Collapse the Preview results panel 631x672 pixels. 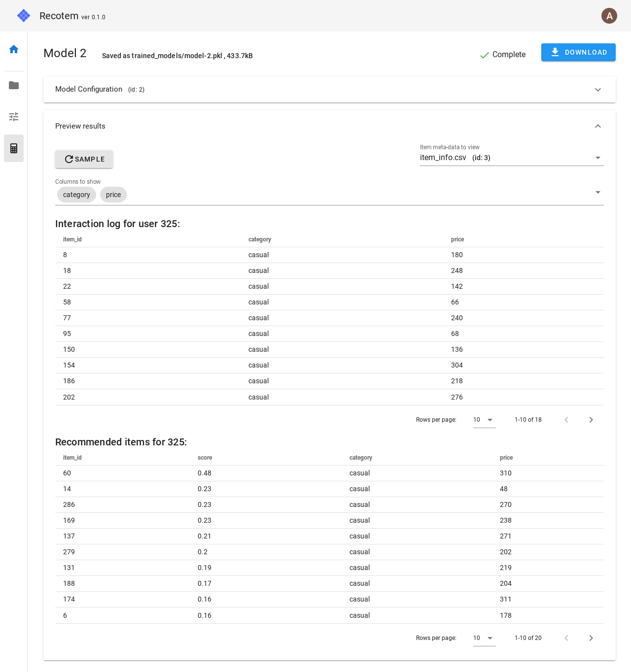click(597, 126)
